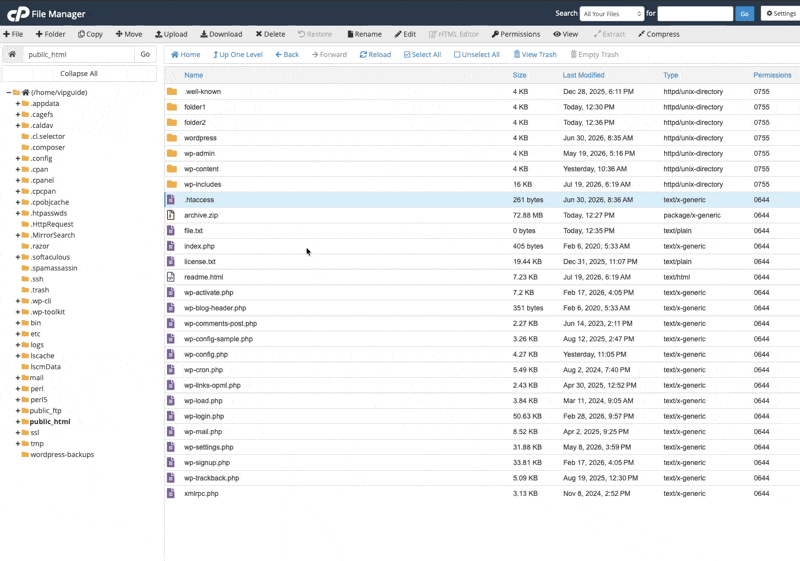The width and height of the screenshot is (800, 561).
Task: Select the file.txt file name
Action: (193, 231)
